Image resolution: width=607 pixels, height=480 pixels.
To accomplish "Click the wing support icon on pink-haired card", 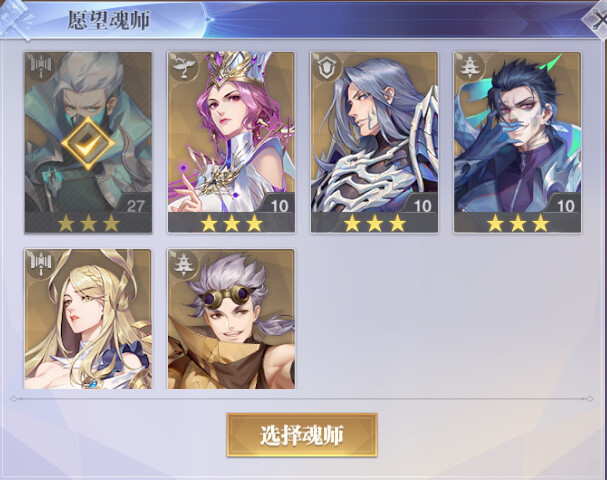I will click(x=184, y=67).
